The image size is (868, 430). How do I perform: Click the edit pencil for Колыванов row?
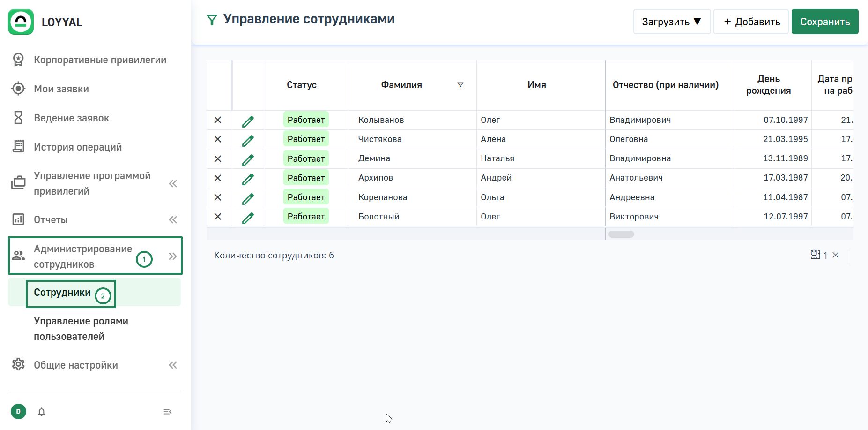coord(248,121)
